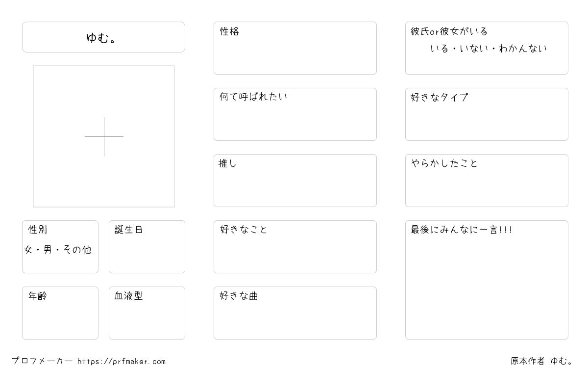
Task: Click the 推し field
Action: coord(295,181)
